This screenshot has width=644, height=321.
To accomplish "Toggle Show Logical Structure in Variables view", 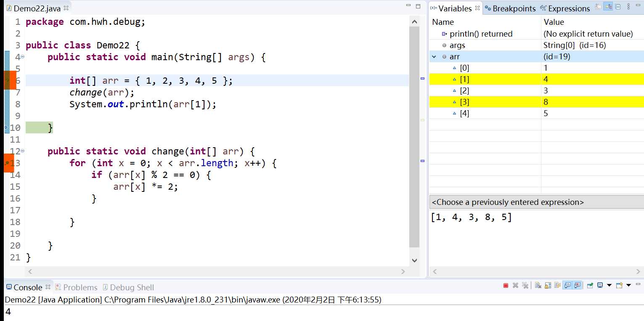I will click(608, 7).
